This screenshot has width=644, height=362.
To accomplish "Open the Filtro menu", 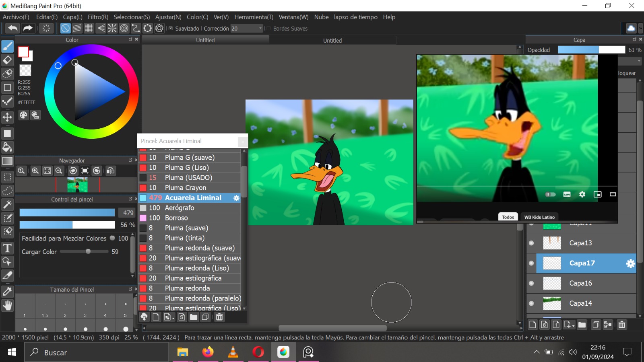I will tap(98, 17).
